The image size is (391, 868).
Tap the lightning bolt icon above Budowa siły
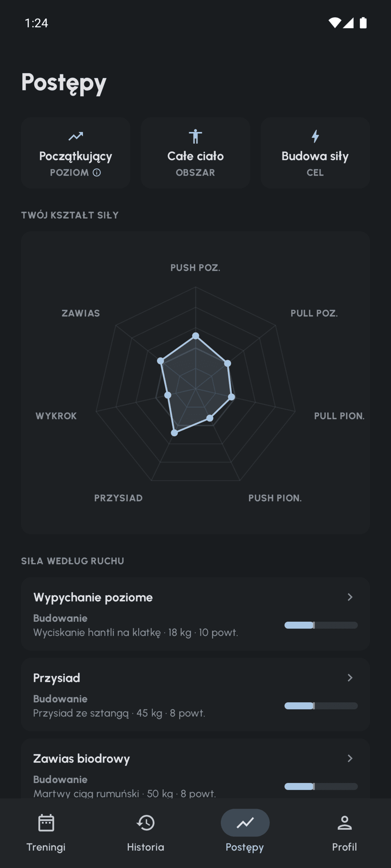coord(315,136)
